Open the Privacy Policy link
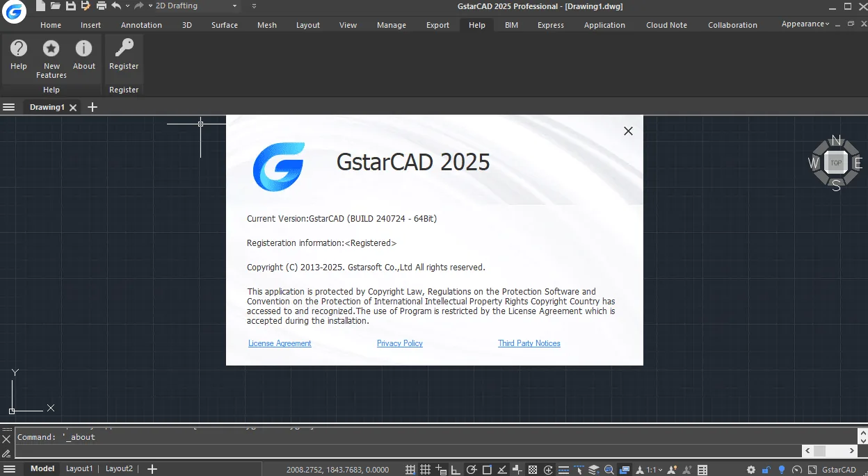 (x=400, y=343)
